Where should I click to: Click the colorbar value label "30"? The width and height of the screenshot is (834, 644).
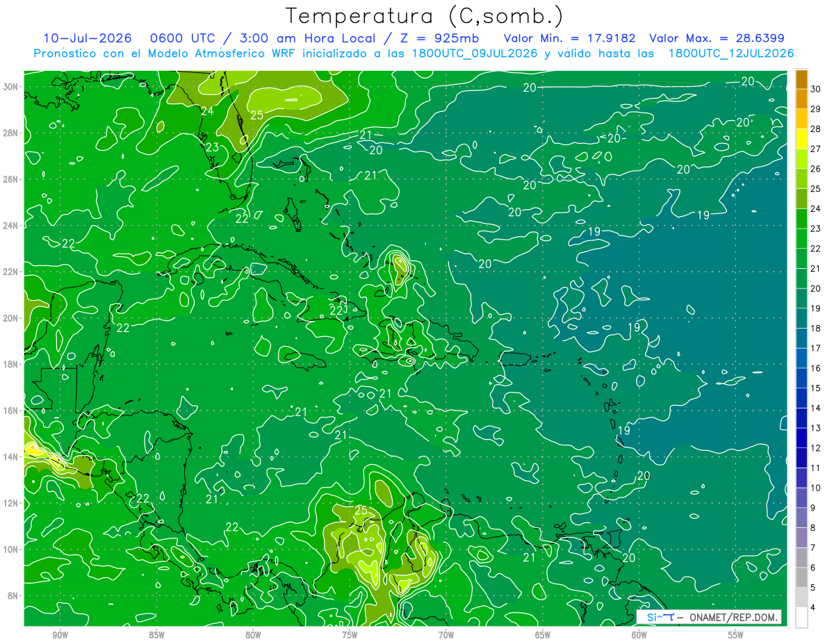816,89
